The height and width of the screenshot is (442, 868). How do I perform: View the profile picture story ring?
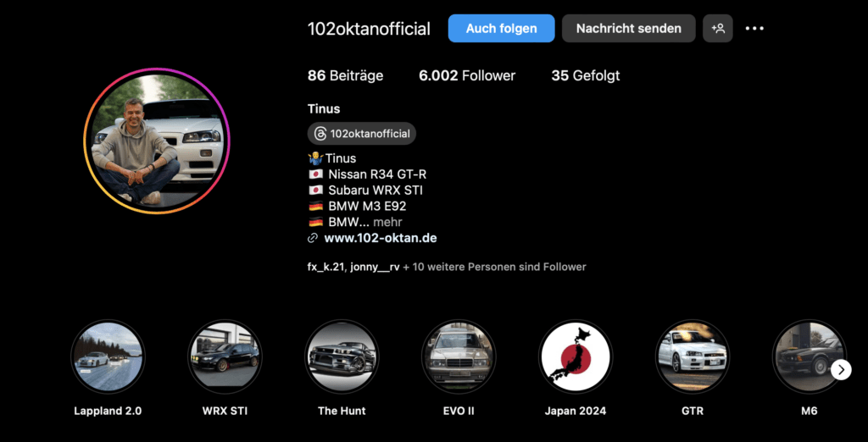click(157, 141)
